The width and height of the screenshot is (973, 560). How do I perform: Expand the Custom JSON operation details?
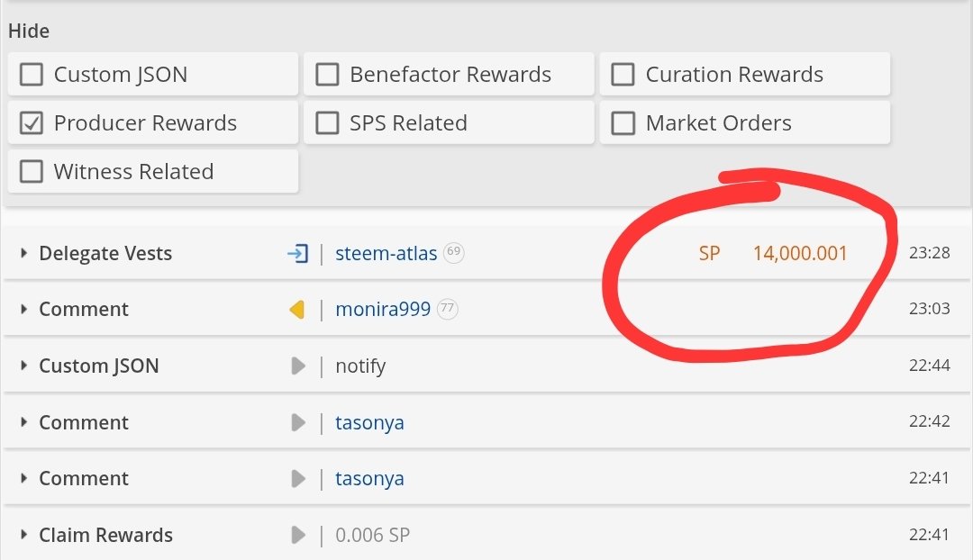coord(24,366)
